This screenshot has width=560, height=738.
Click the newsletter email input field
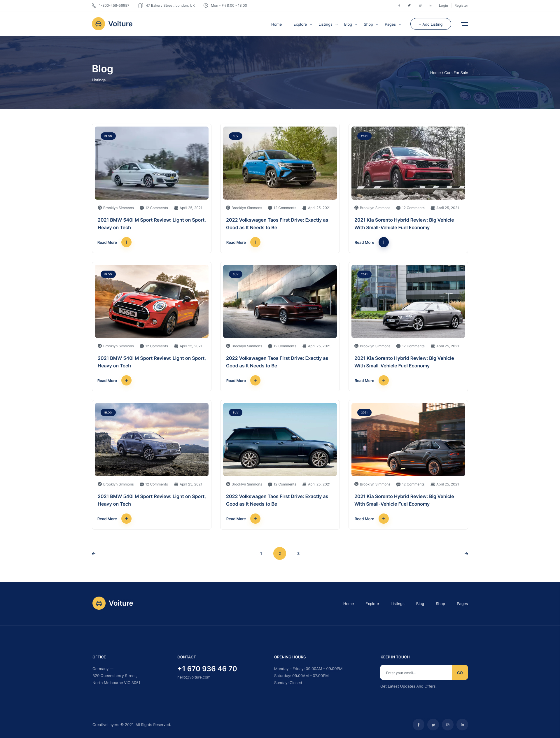pos(416,673)
